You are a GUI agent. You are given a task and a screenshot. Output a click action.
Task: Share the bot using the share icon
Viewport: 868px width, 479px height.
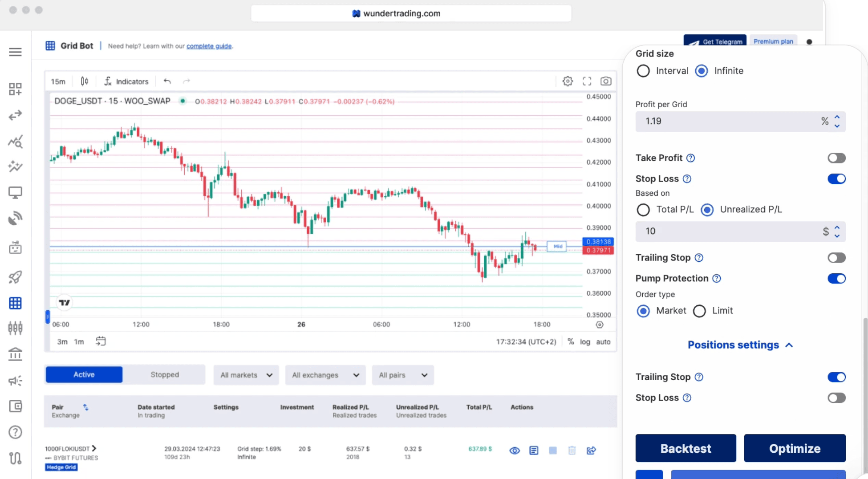pos(591,451)
